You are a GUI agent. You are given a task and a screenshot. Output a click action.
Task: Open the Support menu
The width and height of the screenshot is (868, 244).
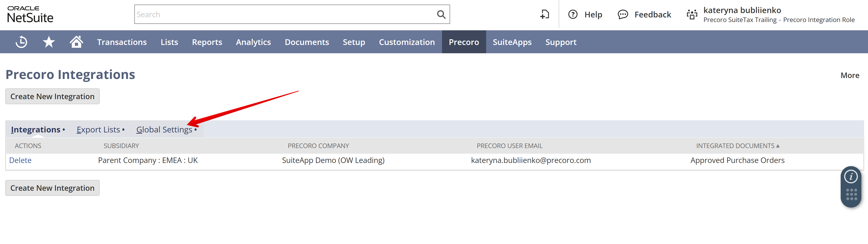pyautogui.click(x=561, y=42)
